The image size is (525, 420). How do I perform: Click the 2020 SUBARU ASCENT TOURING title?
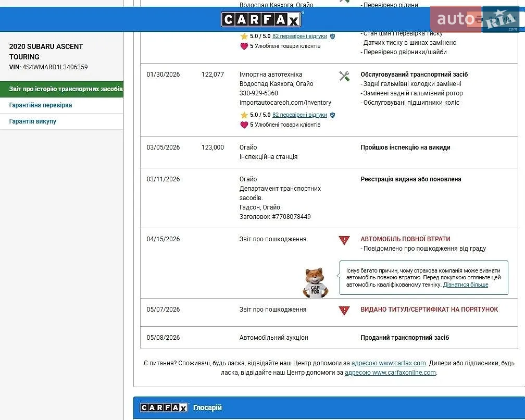[46, 52]
